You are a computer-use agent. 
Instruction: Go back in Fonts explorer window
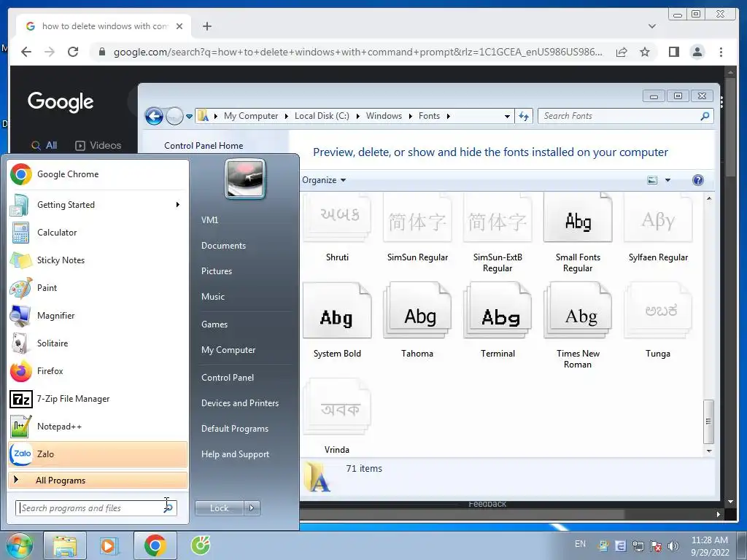155,116
